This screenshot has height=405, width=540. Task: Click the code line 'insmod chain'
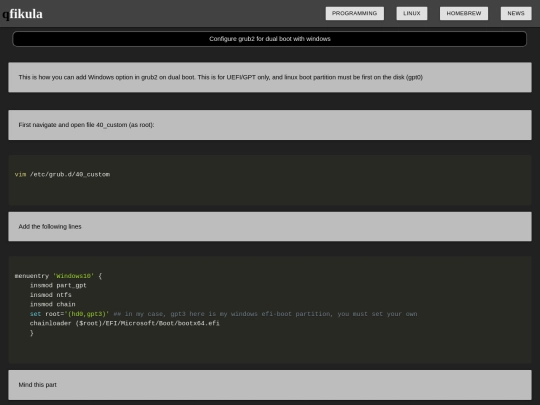click(x=52, y=304)
